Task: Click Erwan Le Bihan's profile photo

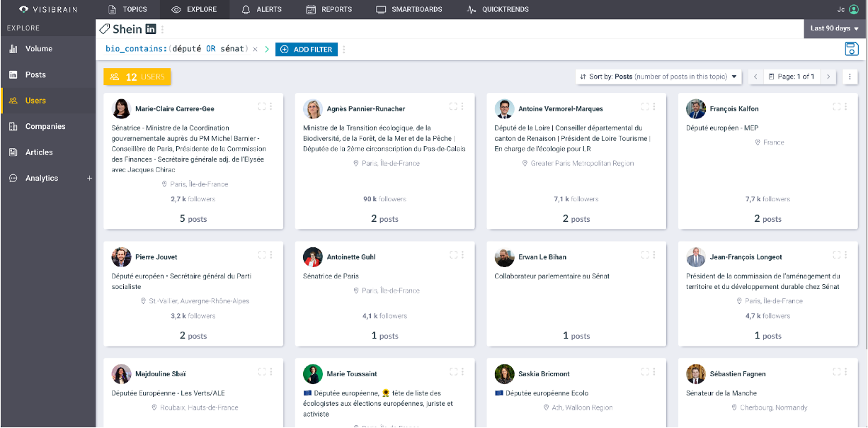Action: pyautogui.click(x=504, y=257)
